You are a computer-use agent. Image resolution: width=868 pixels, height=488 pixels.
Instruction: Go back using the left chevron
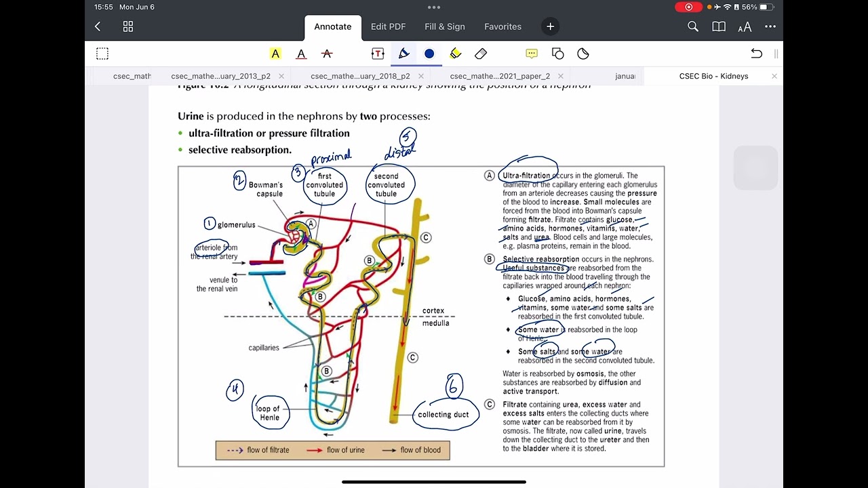point(98,26)
